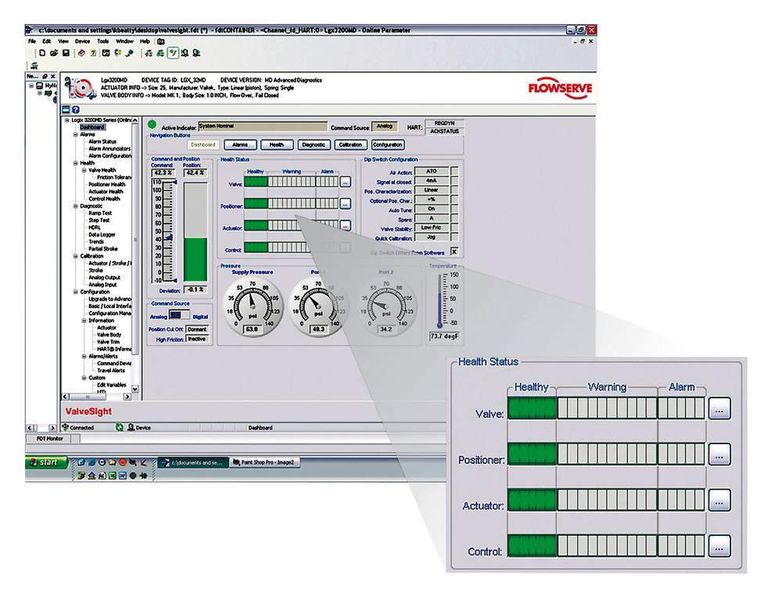Click the last toolbar icon with device symbol

pyautogui.click(x=196, y=53)
